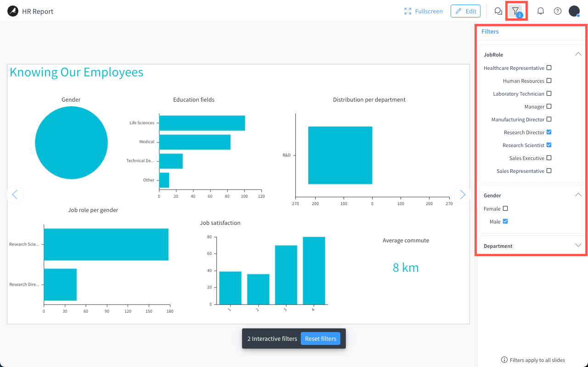Open the comments panel icon
Screen dimensions: 588x367
click(498, 11)
